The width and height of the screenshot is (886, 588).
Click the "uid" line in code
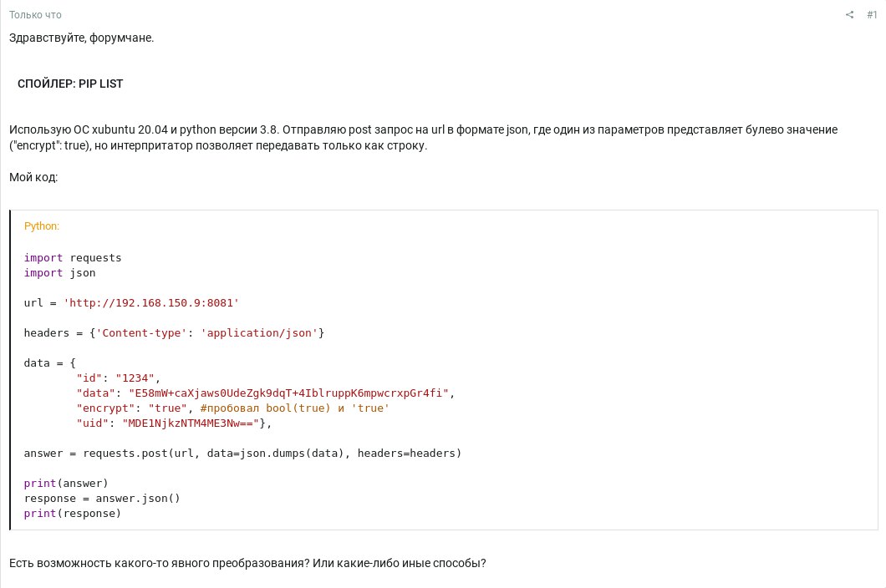[174, 423]
